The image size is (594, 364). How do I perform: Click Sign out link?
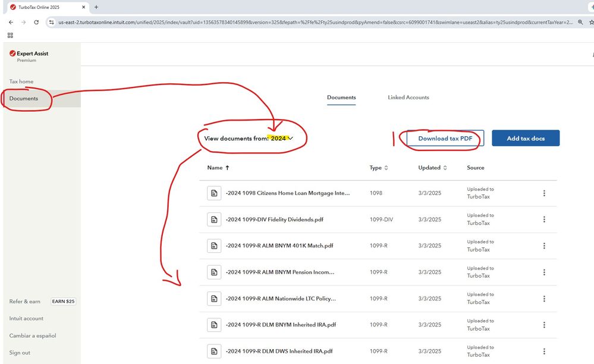coord(20,353)
